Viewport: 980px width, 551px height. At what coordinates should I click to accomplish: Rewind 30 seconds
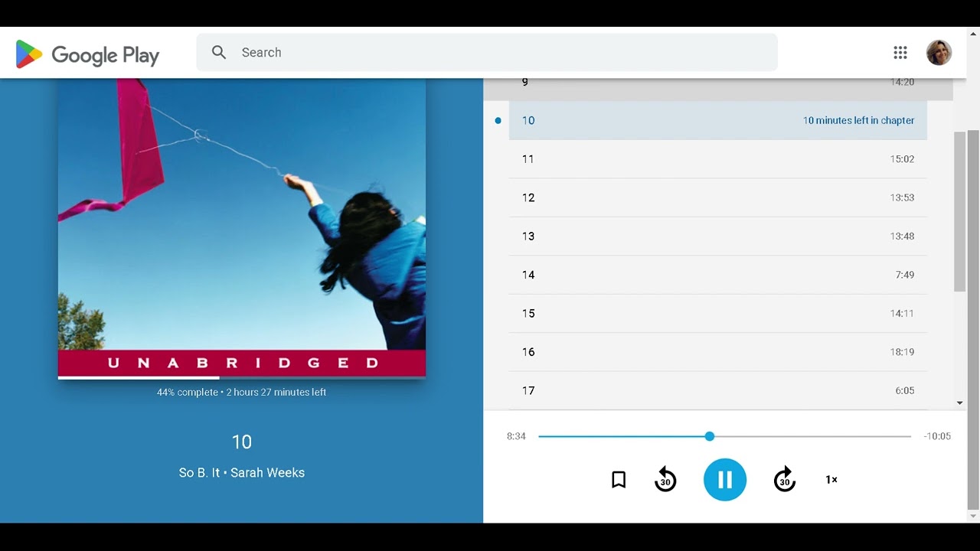(x=665, y=480)
